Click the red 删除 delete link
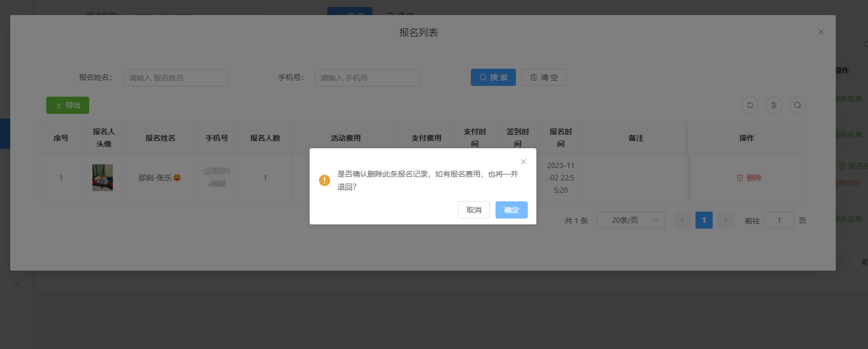The image size is (868, 349). point(749,178)
